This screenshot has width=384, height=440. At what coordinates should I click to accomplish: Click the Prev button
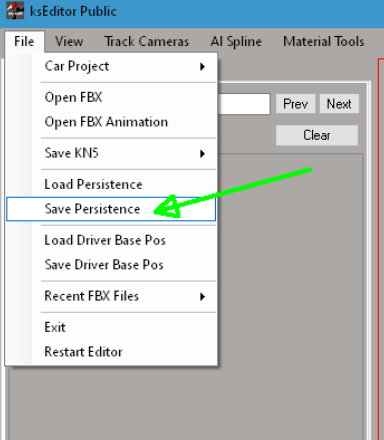point(295,104)
